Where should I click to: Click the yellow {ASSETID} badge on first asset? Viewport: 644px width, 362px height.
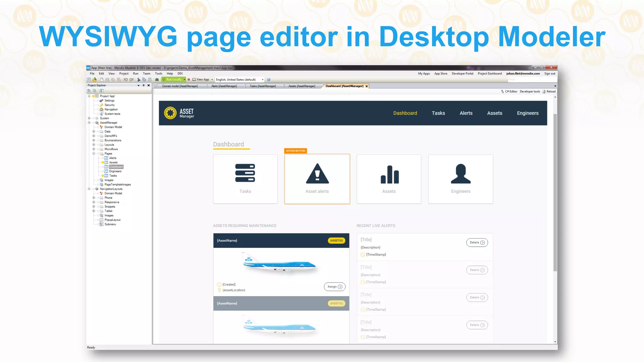pyautogui.click(x=336, y=240)
